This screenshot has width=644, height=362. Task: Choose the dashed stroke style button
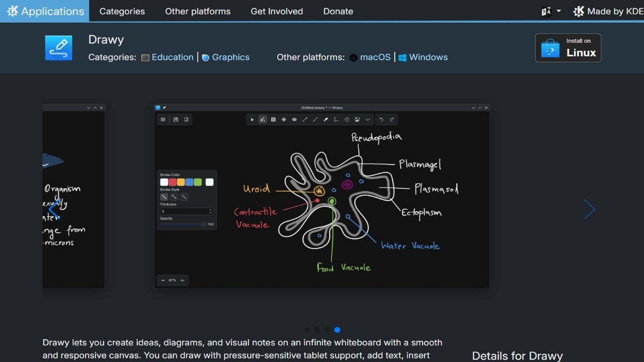pos(174,197)
